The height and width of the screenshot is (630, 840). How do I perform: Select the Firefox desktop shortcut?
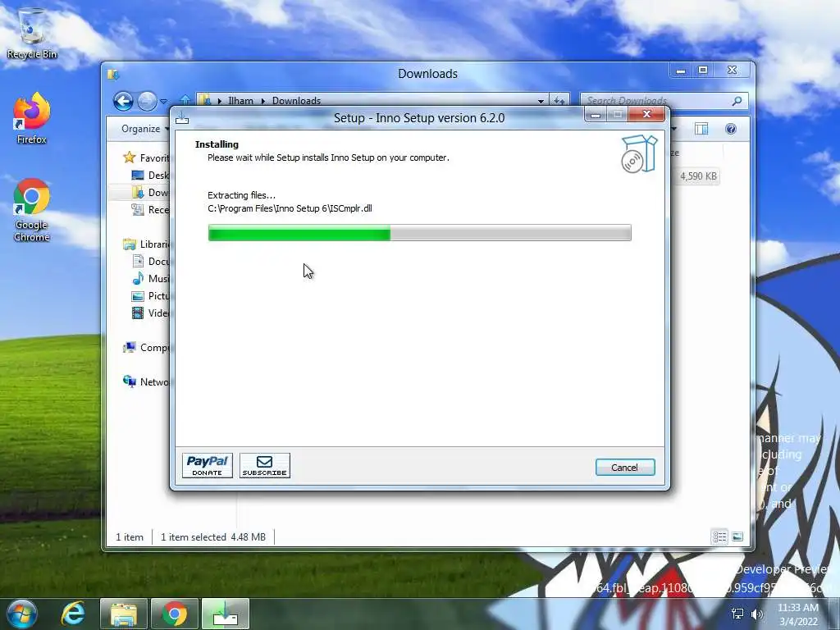pos(32,118)
